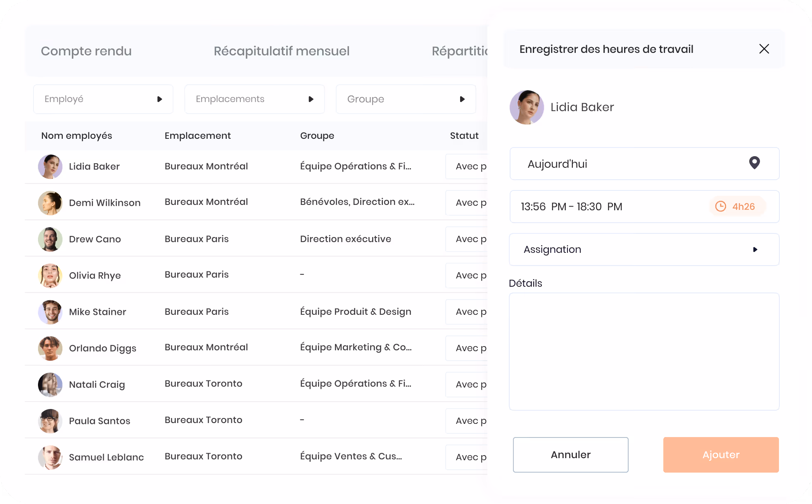Click Bureaux Montréal in Demi Wilkinson's row

[x=206, y=202]
